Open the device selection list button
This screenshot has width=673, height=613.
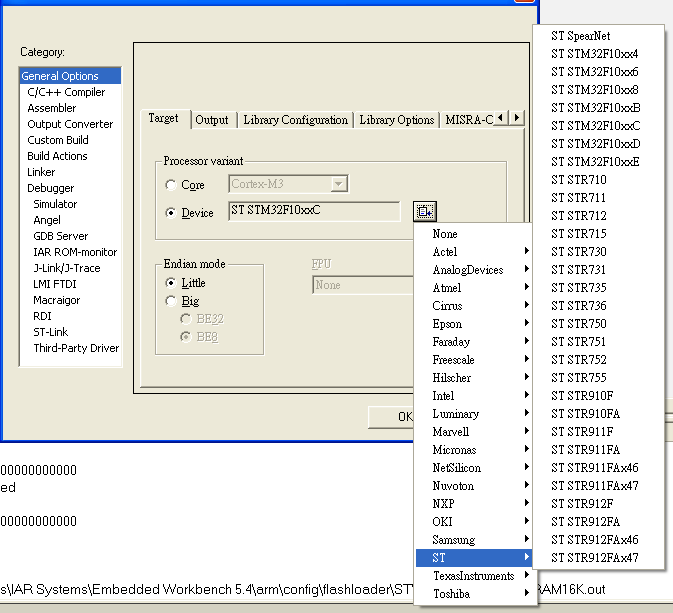[425, 212]
